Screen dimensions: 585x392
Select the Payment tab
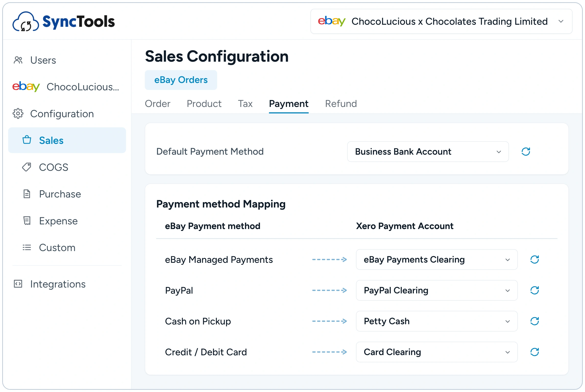click(x=289, y=104)
